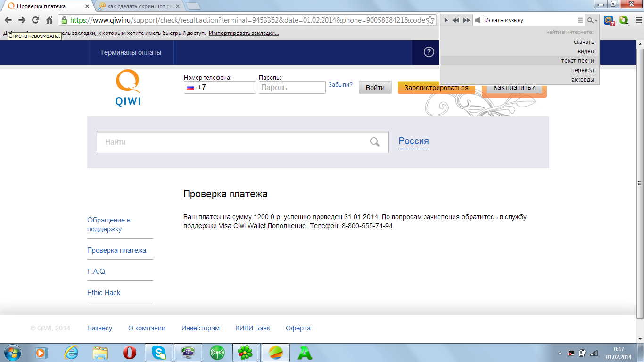The image size is (644, 362).
Task: Open the Инвесторам footer link
Action: pos(200,328)
